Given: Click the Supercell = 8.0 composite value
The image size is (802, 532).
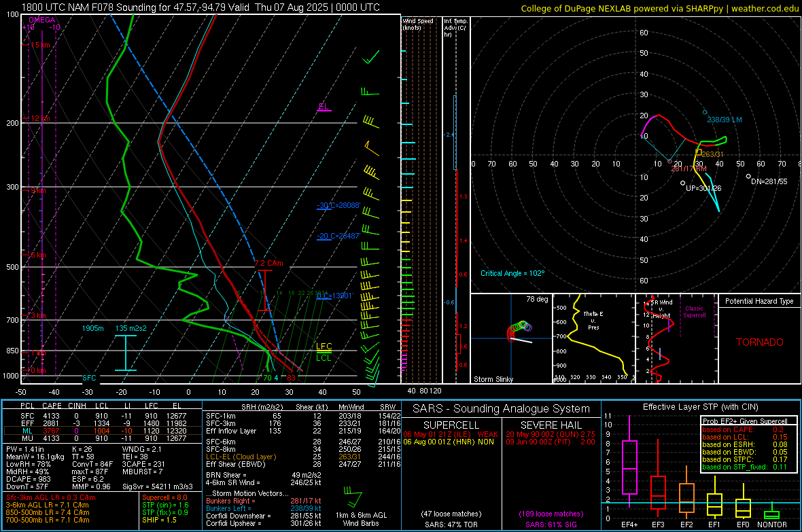Looking at the screenshot, I should pos(164,498).
